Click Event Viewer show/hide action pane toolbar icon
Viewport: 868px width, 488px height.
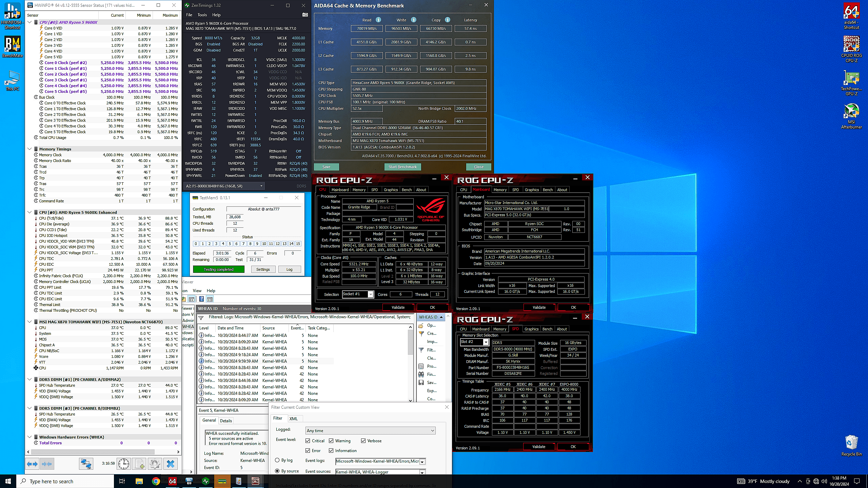click(x=210, y=299)
